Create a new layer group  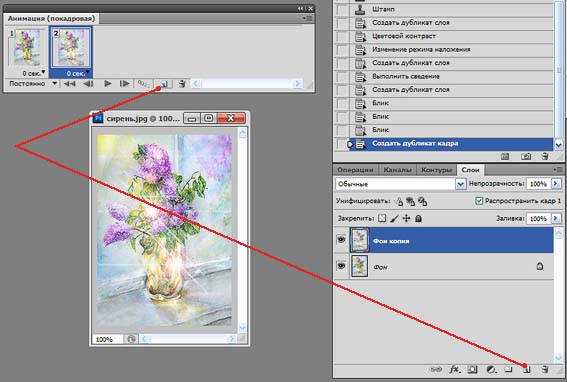point(508,369)
